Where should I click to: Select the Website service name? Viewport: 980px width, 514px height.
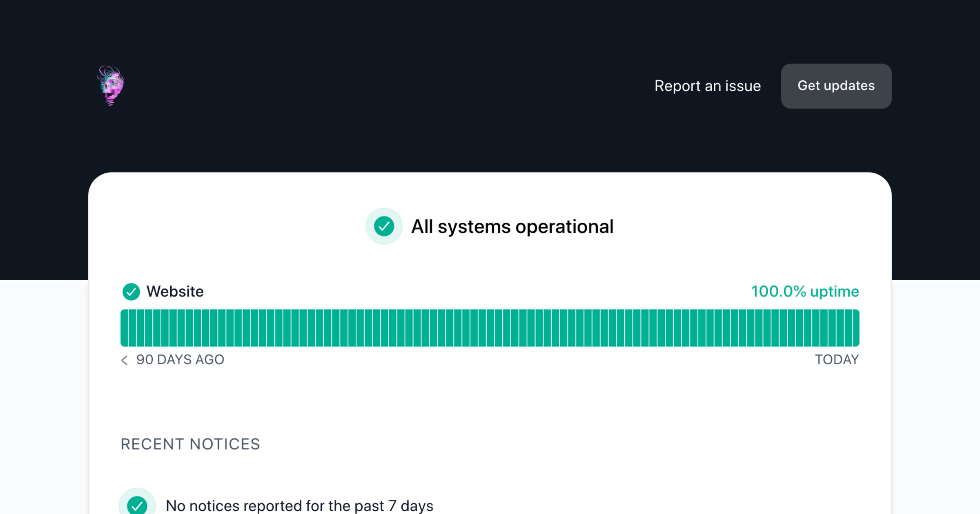[x=175, y=291]
